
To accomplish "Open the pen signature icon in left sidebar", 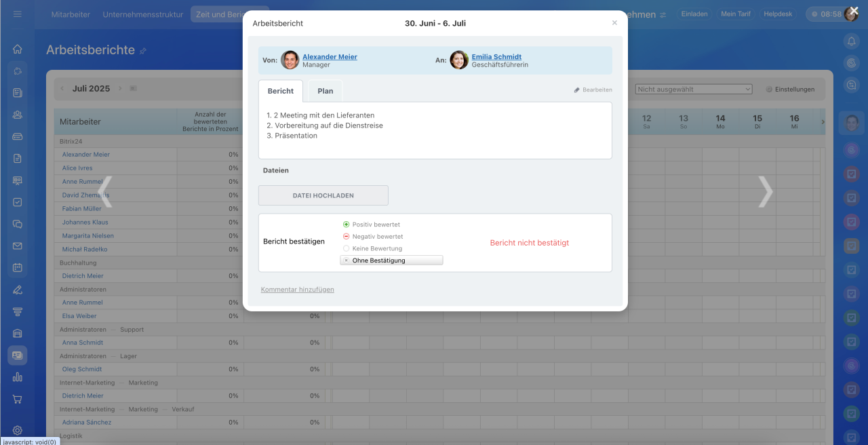I will (x=18, y=290).
